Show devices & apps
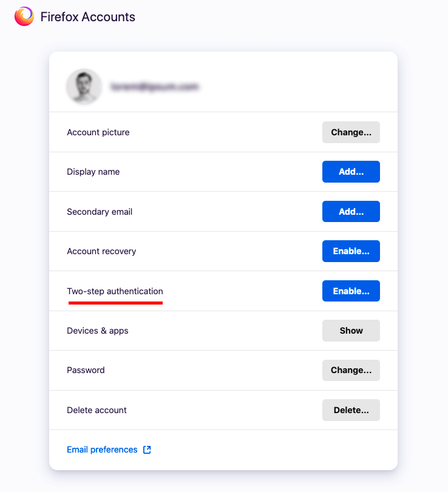The width and height of the screenshot is (448, 492). pos(351,331)
